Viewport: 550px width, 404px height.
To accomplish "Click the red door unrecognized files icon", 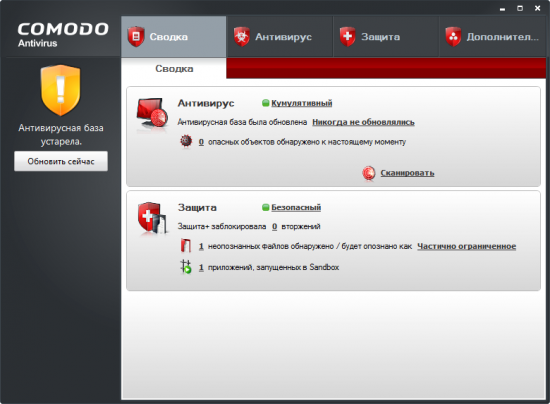I will point(186,246).
